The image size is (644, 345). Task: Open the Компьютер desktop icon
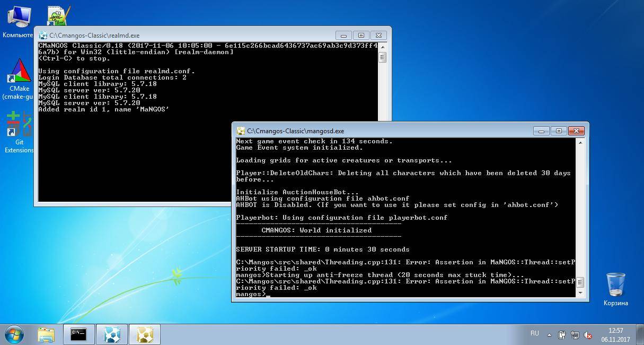click(18, 22)
